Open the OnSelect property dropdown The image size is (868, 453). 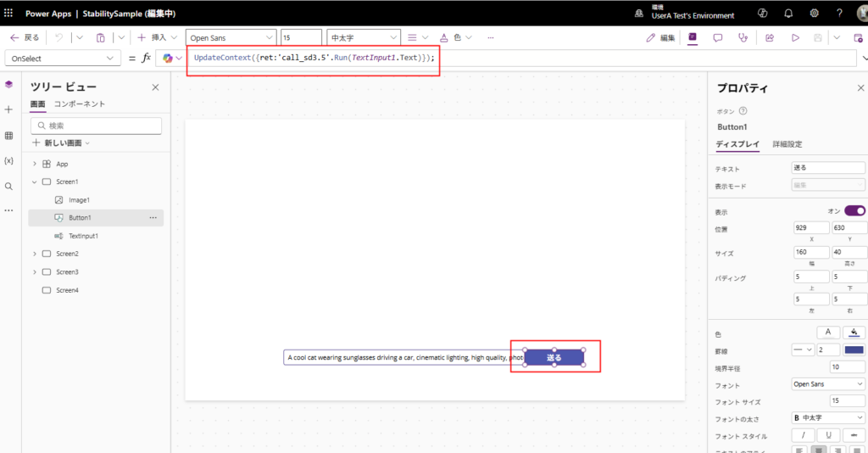64,58
